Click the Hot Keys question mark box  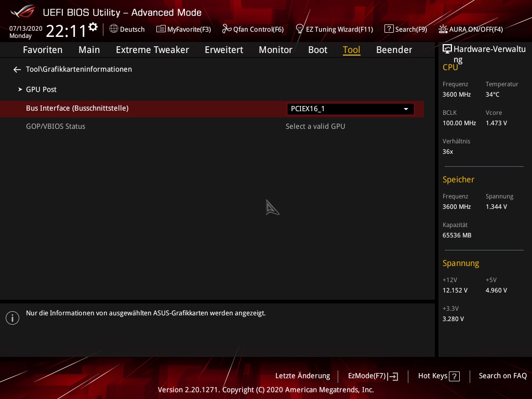coord(454,376)
